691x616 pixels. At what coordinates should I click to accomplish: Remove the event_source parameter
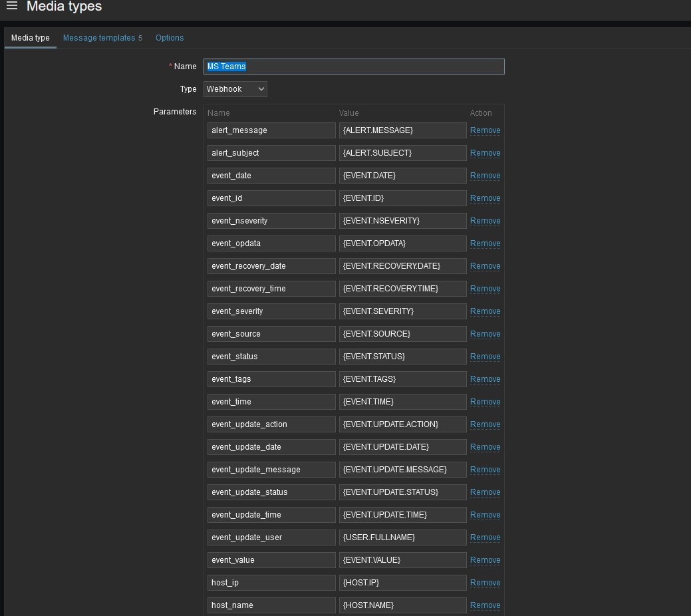(x=485, y=334)
